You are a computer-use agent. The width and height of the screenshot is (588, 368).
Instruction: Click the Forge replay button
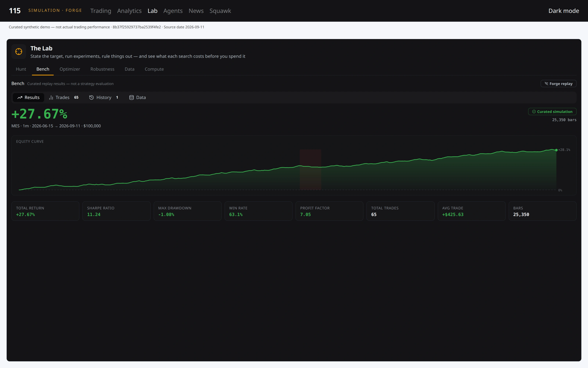coord(558,84)
